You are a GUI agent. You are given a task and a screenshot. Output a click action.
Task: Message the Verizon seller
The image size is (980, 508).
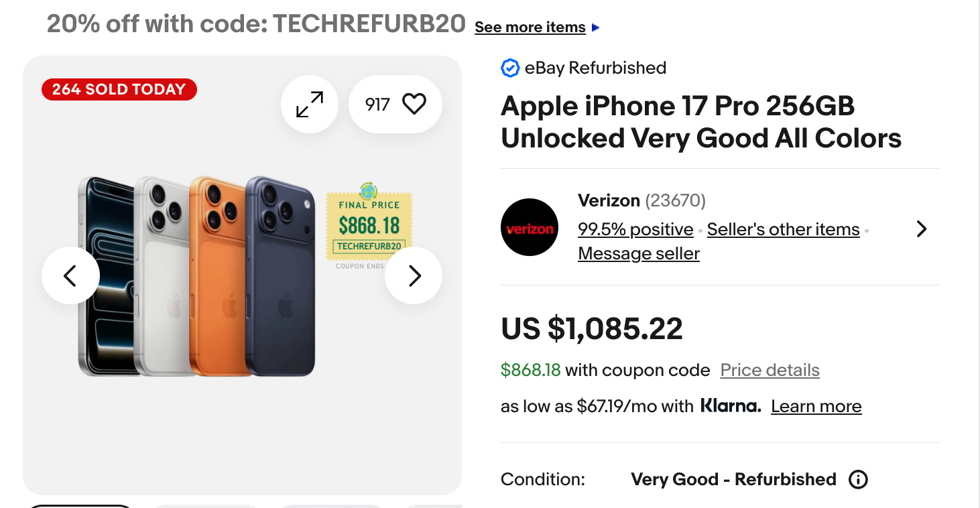click(637, 253)
